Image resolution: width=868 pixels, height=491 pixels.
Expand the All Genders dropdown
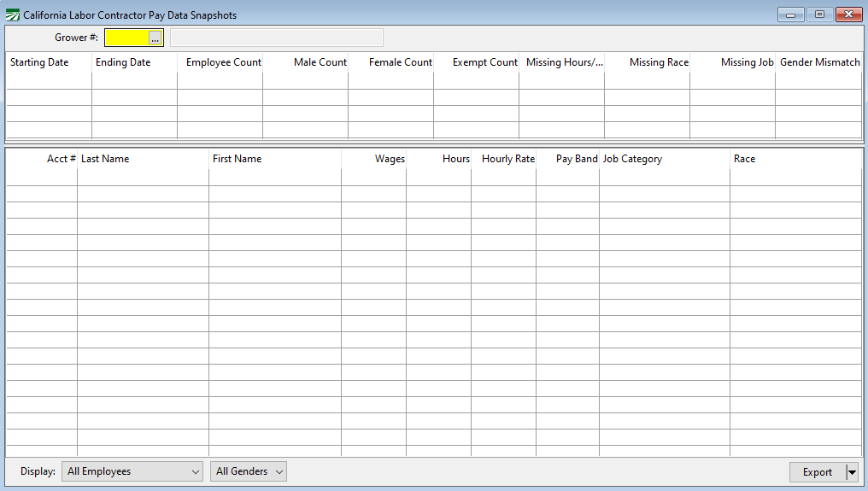248,471
